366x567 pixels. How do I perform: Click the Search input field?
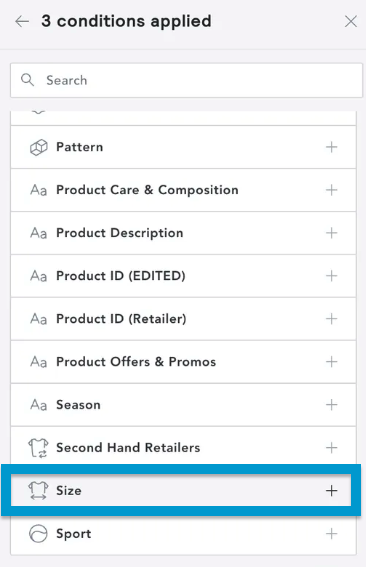coord(186,80)
